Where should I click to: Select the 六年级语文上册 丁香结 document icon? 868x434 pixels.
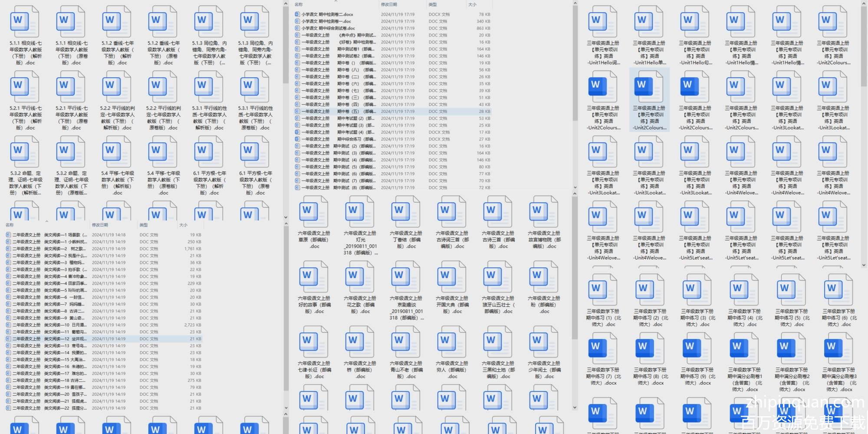click(405, 212)
